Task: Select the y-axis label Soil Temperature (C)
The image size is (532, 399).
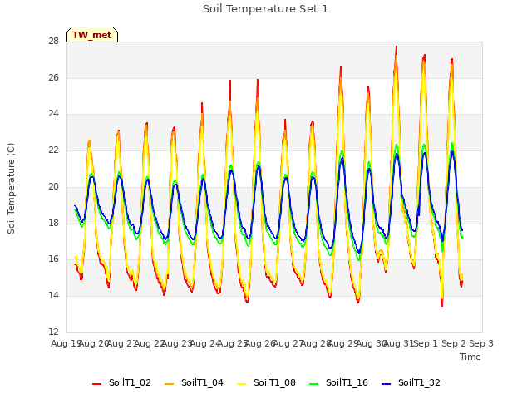Action: (x=11, y=189)
